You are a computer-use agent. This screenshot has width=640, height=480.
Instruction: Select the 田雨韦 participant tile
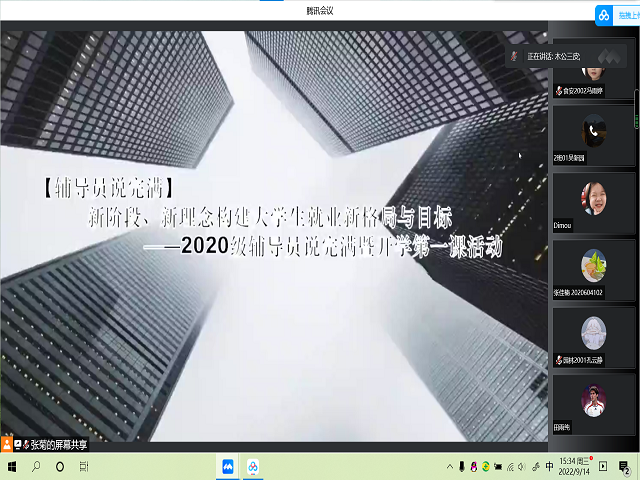point(593,405)
